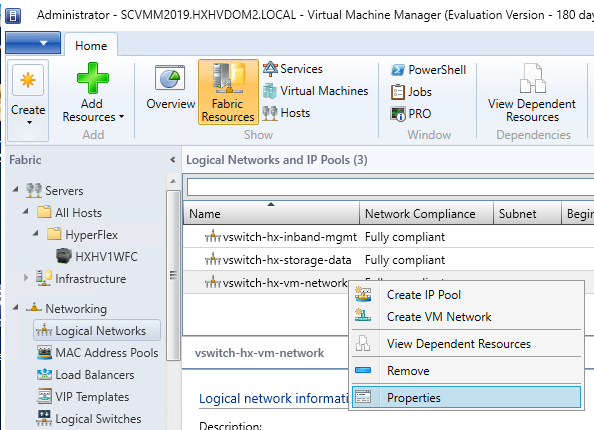594x430 pixels.
Task: Open the Create dropdown arrow
Action: click(29, 122)
